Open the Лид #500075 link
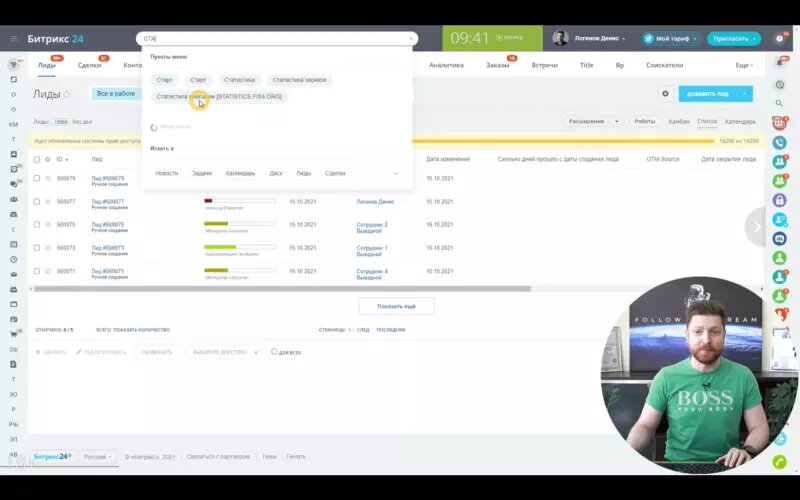The height and width of the screenshot is (500, 800). pyautogui.click(x=108, y=224)
